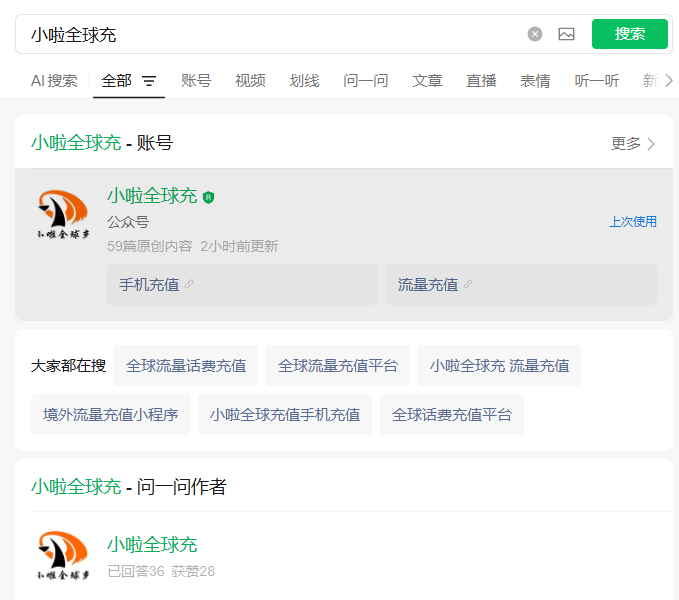Search suggestion 境外流量充值小程序
Image resolution: width=679 pixels, height=600 pixels.
[110, 414]
